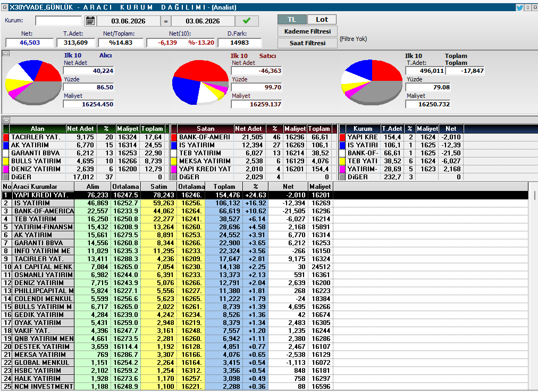538x392 pixels.
Task: Select the OSMANLI YATIRIM row
Action: [x=265, y=275]
